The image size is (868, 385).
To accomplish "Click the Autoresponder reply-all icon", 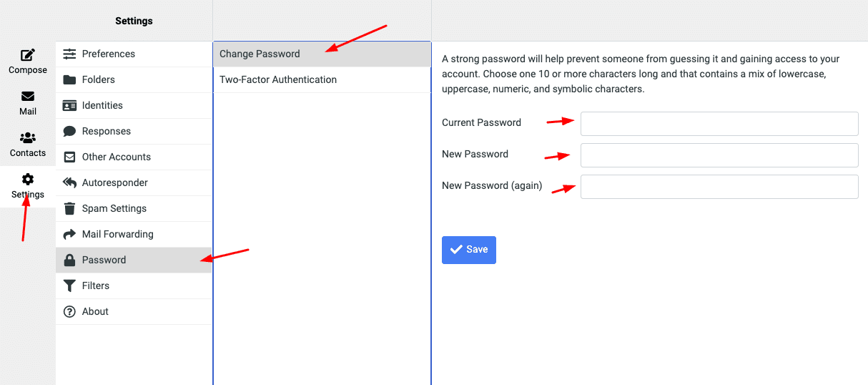I will [x=69, y=182].
